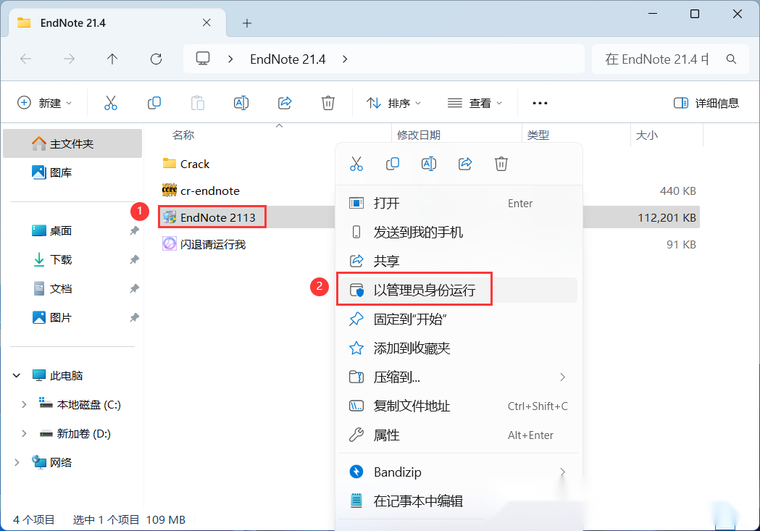This screenshot has width=760, height=531.
Task: Click the cut icon in the context menu
Action: (355, 164)
